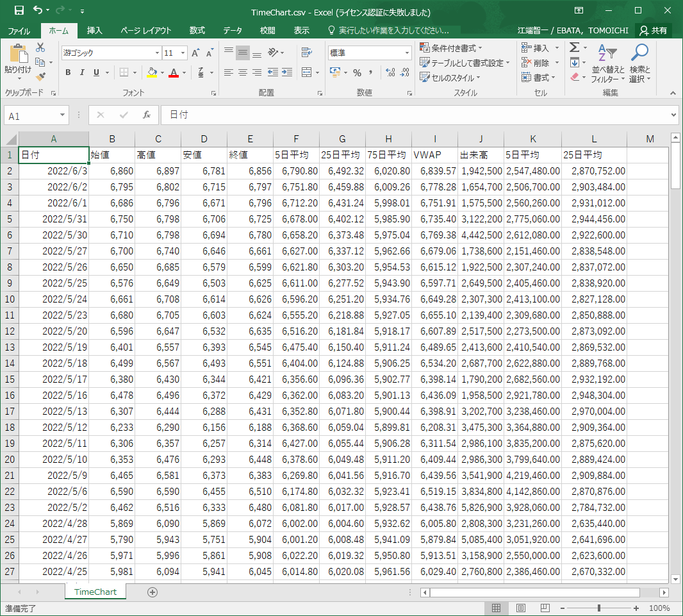
Task: Click the Insert Function fx icon
Action: (146, 115)
